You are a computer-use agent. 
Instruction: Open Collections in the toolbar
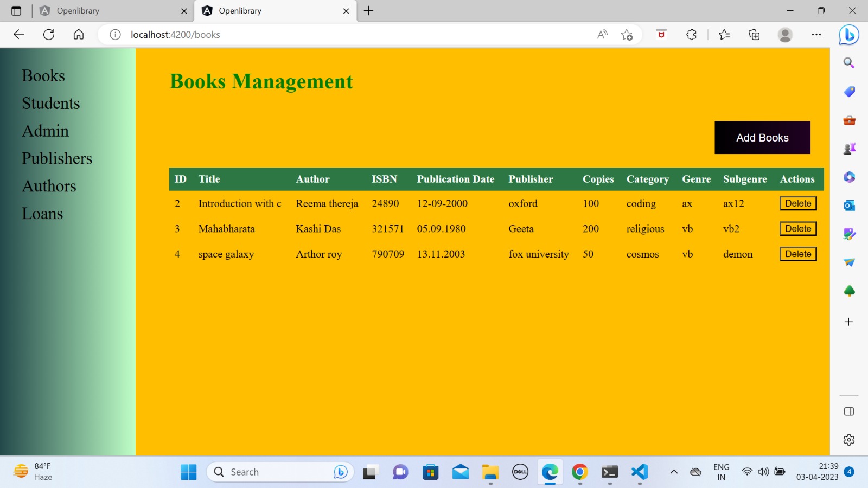[754, 34]
